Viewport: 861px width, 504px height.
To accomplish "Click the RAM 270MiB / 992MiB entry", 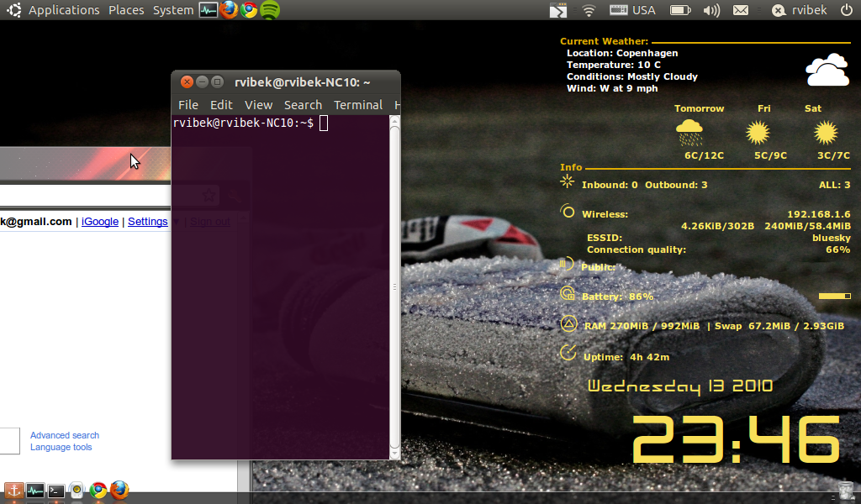I will click(642, 326).
